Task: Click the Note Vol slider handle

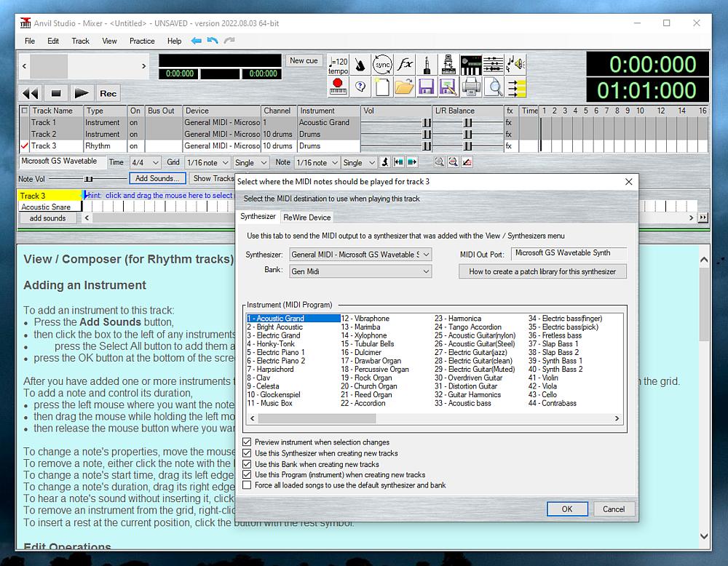Action: tap(88, 179)
